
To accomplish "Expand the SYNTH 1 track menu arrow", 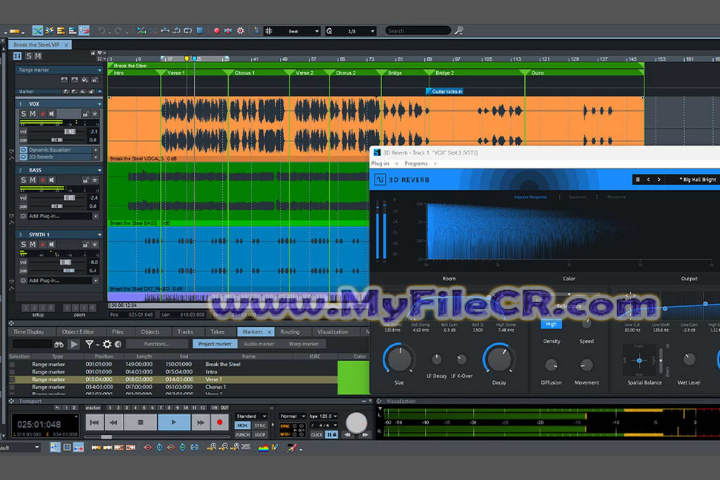I will point(99,235).
